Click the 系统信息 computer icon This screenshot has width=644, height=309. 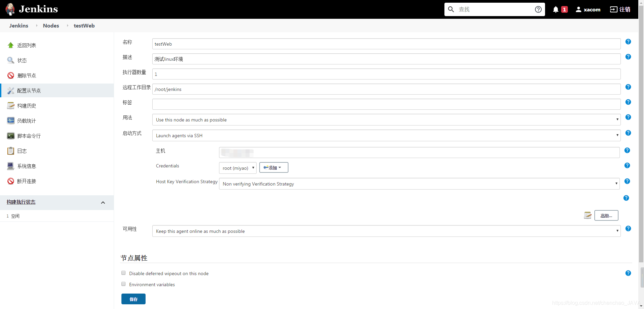pyautogui.click(x=11, y=166)
